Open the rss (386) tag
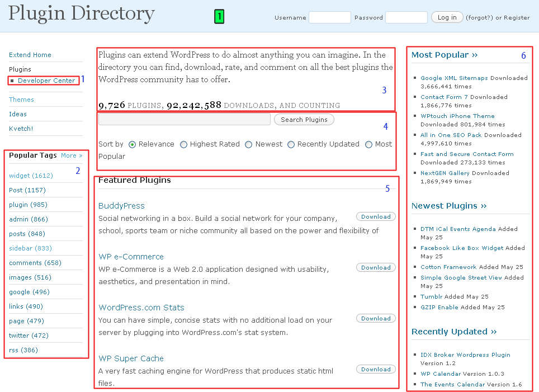Image resolution: width=539 pixels, height=392 pixels. tap(23, 350)
